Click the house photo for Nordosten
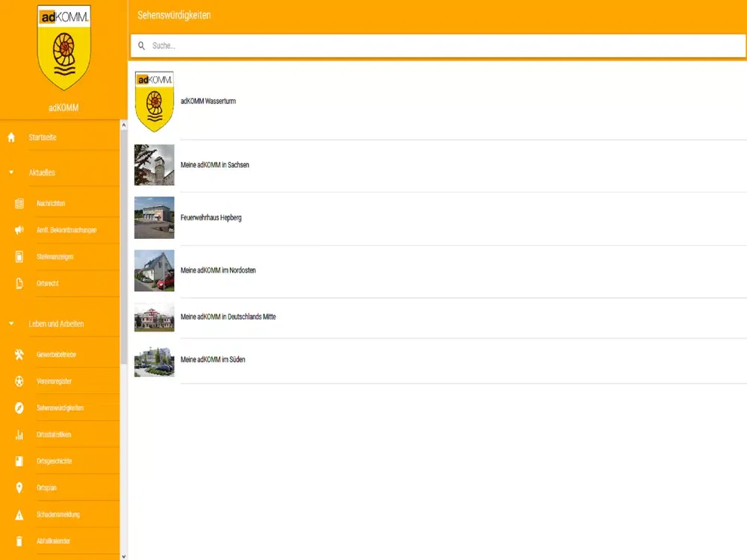Image resolution: width=747 pixels, height=560 pixels. point(155,270)
